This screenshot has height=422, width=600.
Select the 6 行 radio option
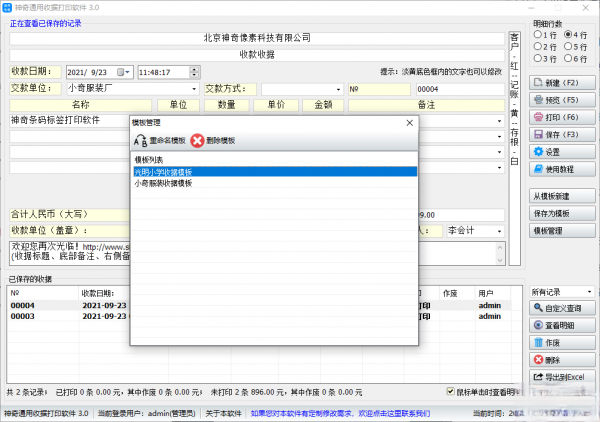[568, 59]
